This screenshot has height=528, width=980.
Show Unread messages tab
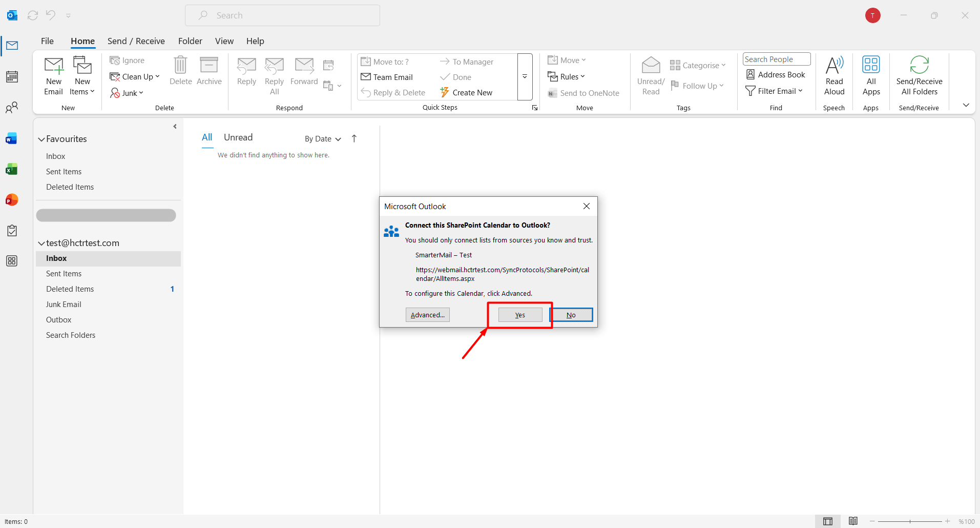(x=238, y=137)
